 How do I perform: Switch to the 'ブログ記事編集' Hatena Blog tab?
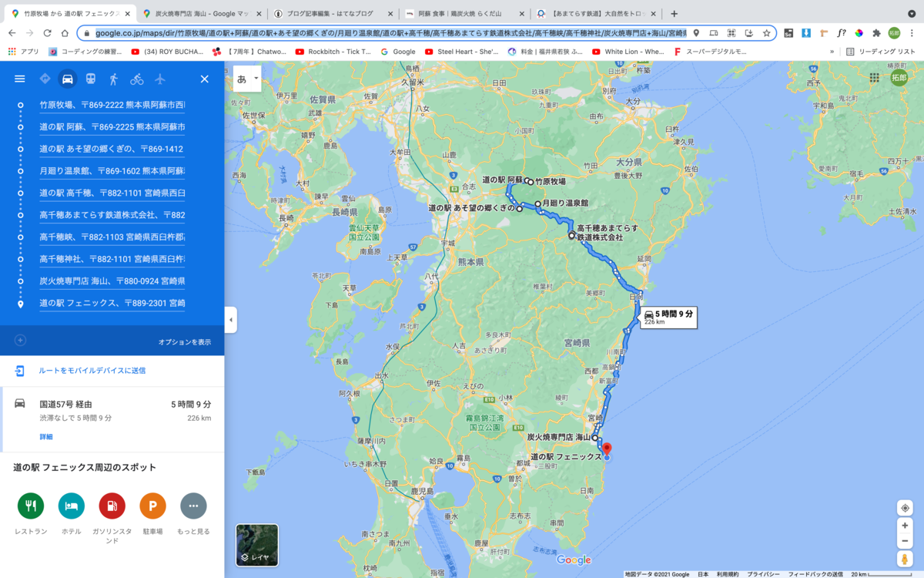pos(334,14)
